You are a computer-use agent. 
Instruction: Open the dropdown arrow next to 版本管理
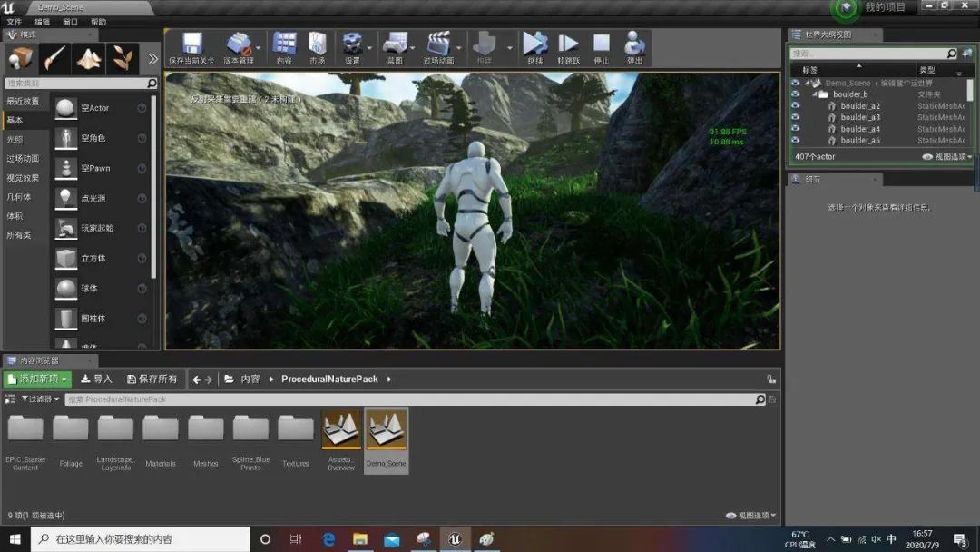258,47
